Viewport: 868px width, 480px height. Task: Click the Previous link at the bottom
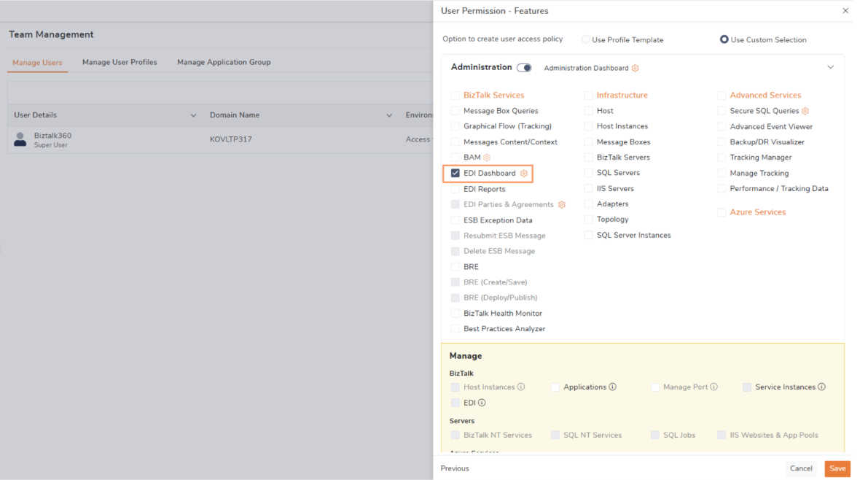coord(454,468)
